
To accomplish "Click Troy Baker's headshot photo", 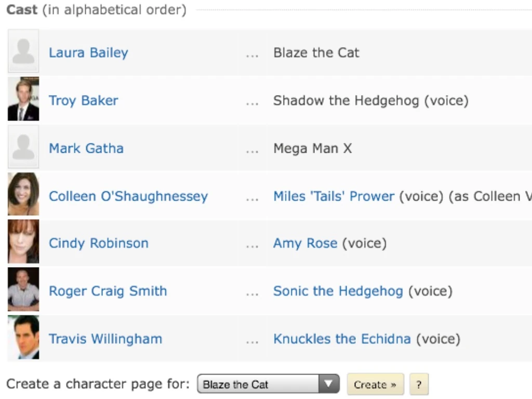I will pyautogui.click(x=23, y=99).
